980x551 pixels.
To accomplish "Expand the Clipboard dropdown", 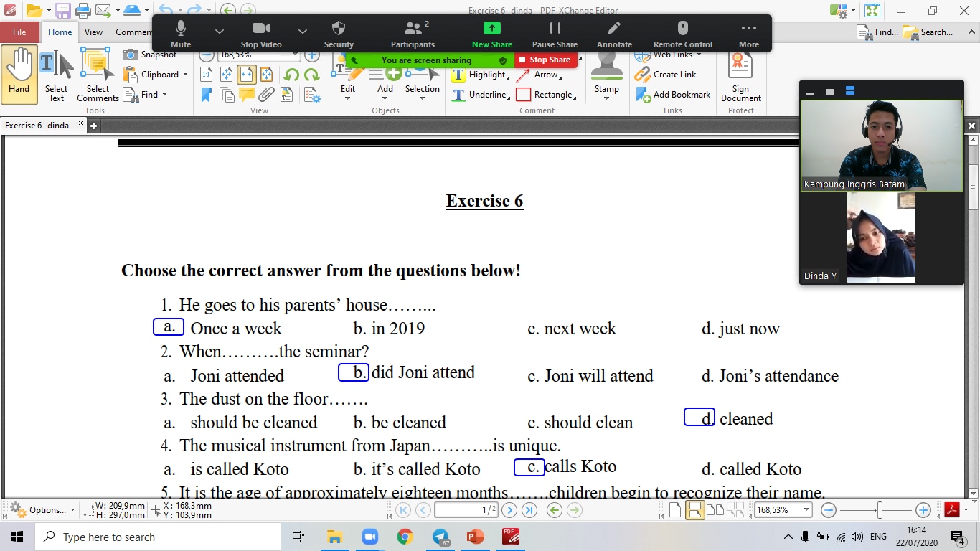I will click(185, 75).
